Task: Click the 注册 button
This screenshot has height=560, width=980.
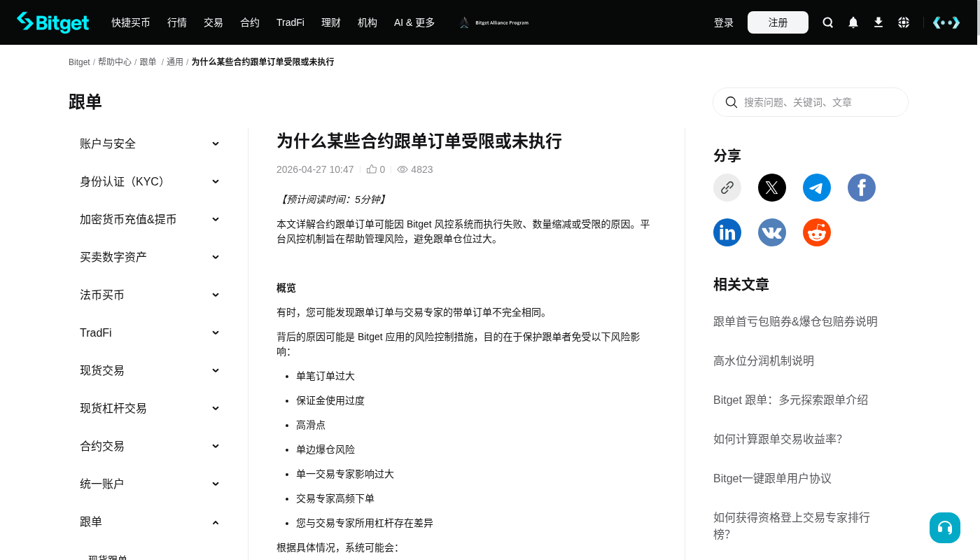Action: (778, 22)
